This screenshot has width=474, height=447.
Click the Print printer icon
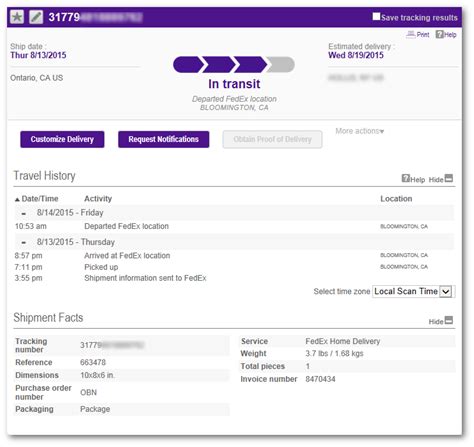410,34
